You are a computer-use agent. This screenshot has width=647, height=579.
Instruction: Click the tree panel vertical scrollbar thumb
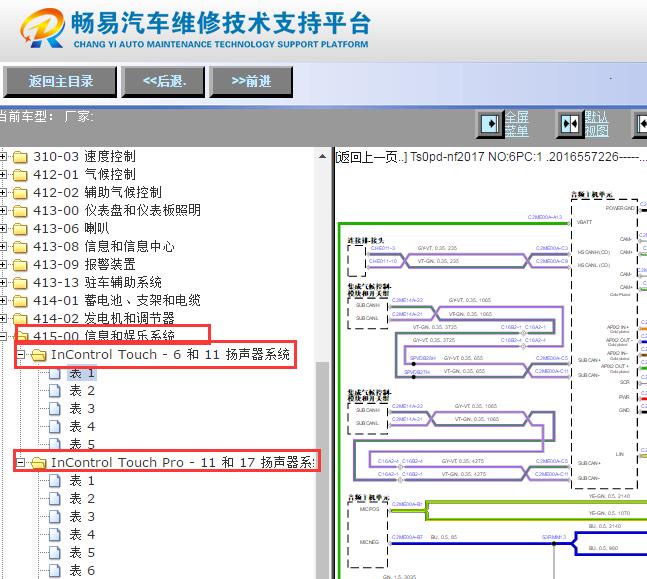(x=322, y=469)
